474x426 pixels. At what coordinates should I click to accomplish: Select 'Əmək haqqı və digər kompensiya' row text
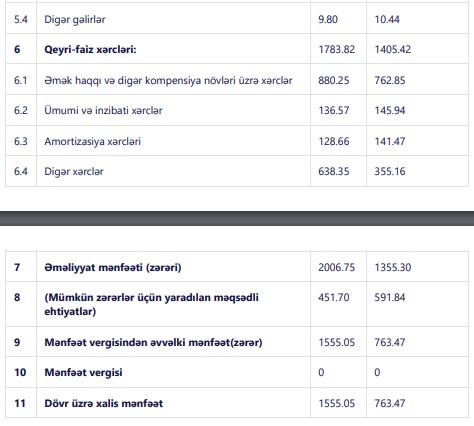click(x=168, y=80)
